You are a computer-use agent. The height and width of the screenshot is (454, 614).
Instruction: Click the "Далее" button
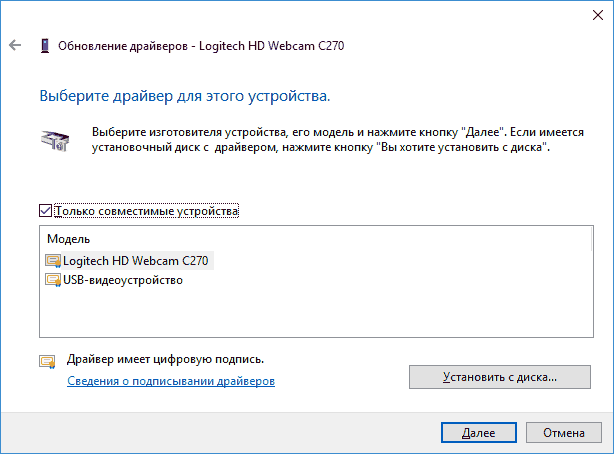tap(479, 433)
